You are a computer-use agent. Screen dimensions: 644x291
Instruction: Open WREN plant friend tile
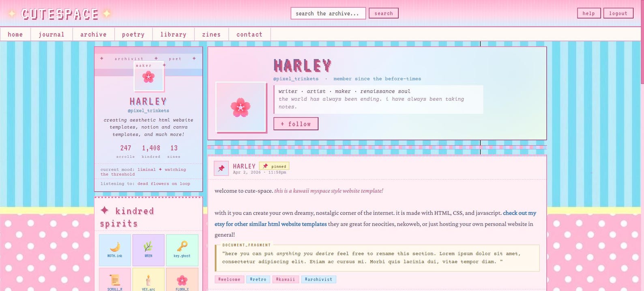[x=148, y=250]
